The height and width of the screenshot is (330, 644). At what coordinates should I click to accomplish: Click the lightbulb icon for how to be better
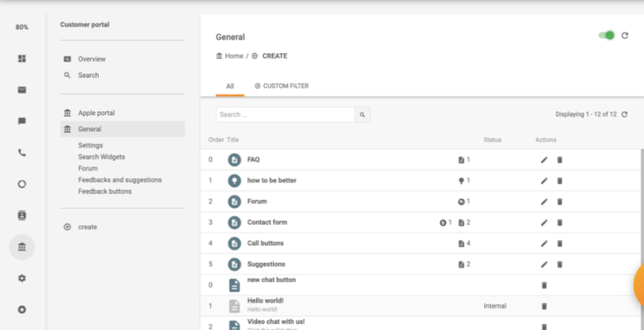(x=234, y=180)
